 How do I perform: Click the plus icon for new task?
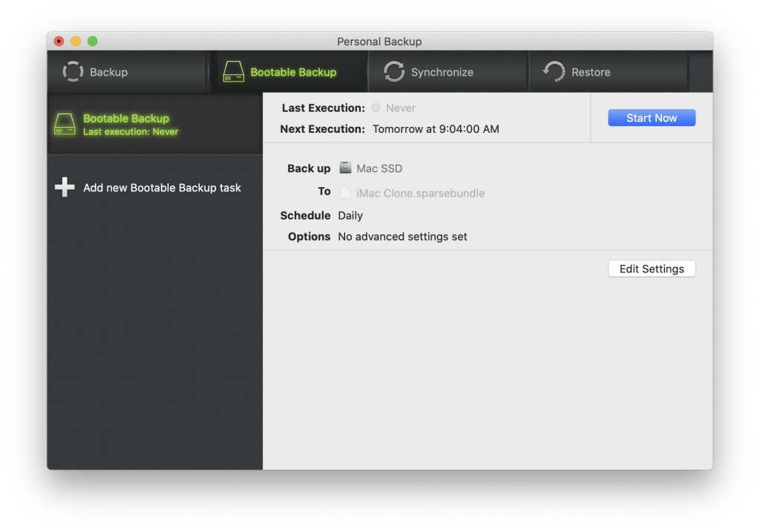pos(65,188)
